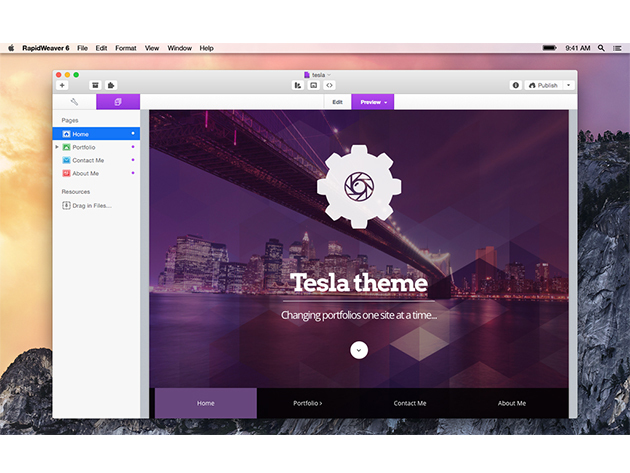Switch to the purple pages tab
The width and height of the screenshot is (630, 473).
(118, 102)
